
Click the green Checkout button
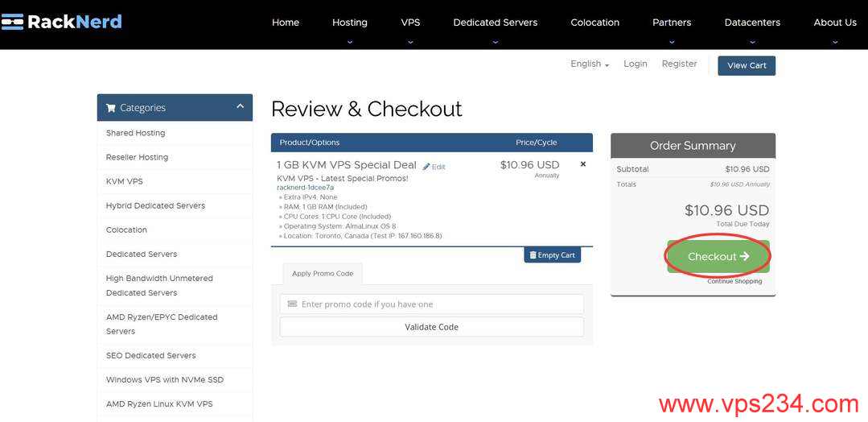coord(718,256)
